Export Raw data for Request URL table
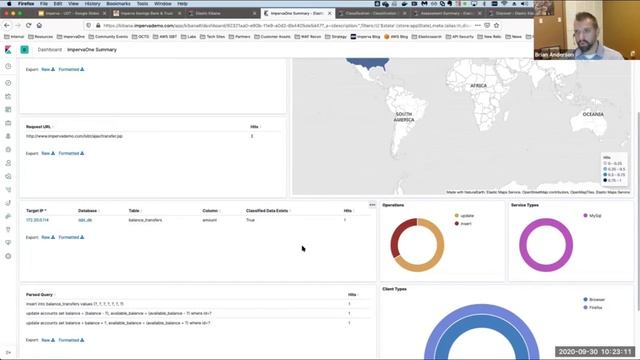The width and height of the screenshot is (640, 360). tap(48, 153)
